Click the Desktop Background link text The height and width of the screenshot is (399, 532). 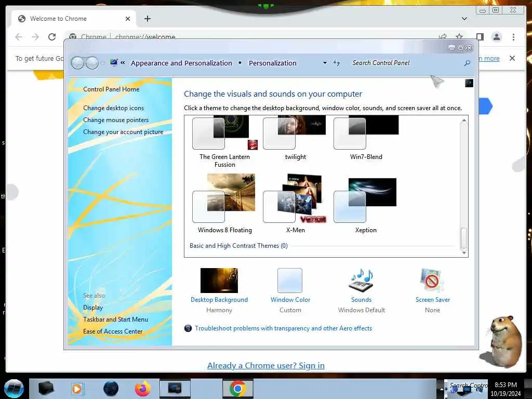[219, 300]
